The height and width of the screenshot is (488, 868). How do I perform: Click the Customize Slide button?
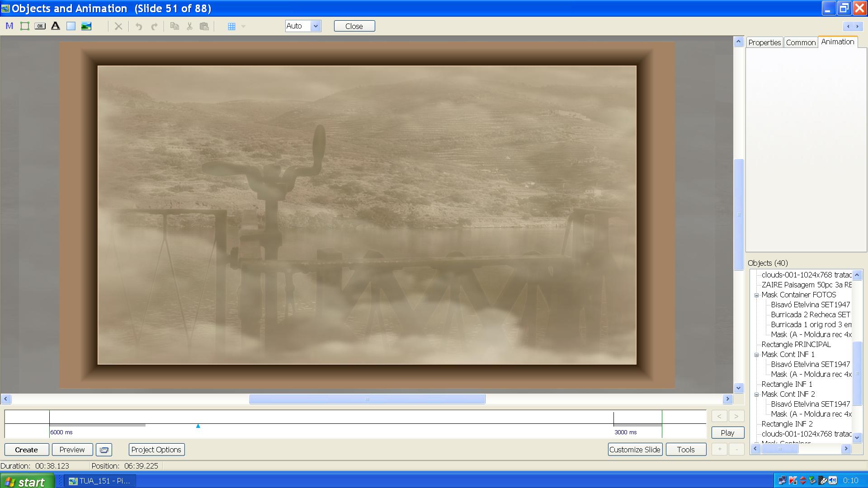[635, 450]
